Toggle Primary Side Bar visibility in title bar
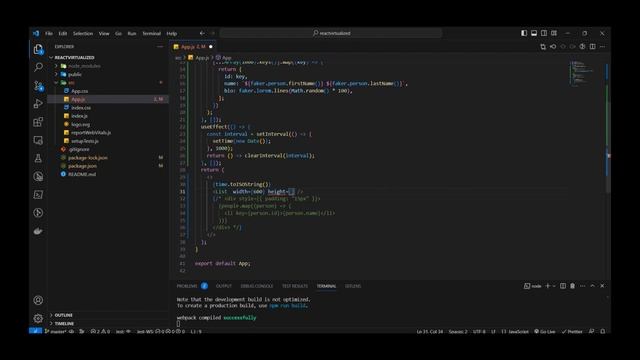The height and width of the screenshot is (360, 640). (524, 33)
